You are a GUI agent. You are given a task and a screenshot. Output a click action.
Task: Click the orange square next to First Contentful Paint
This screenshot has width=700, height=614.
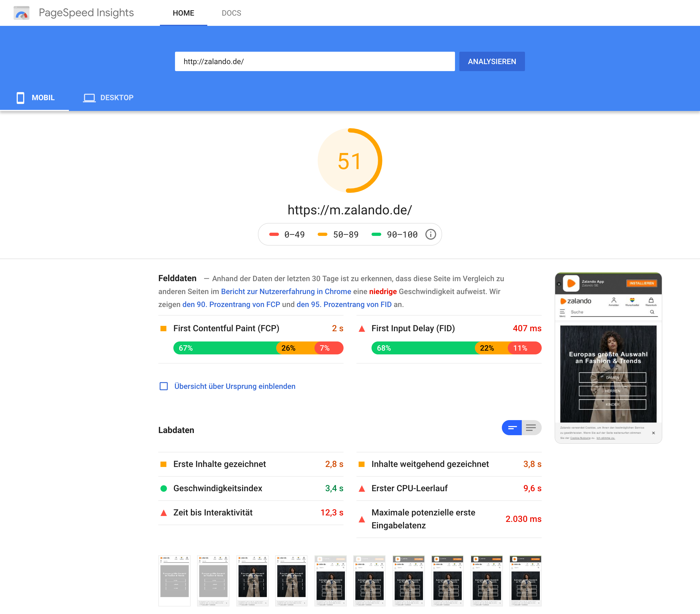(163, 329)
